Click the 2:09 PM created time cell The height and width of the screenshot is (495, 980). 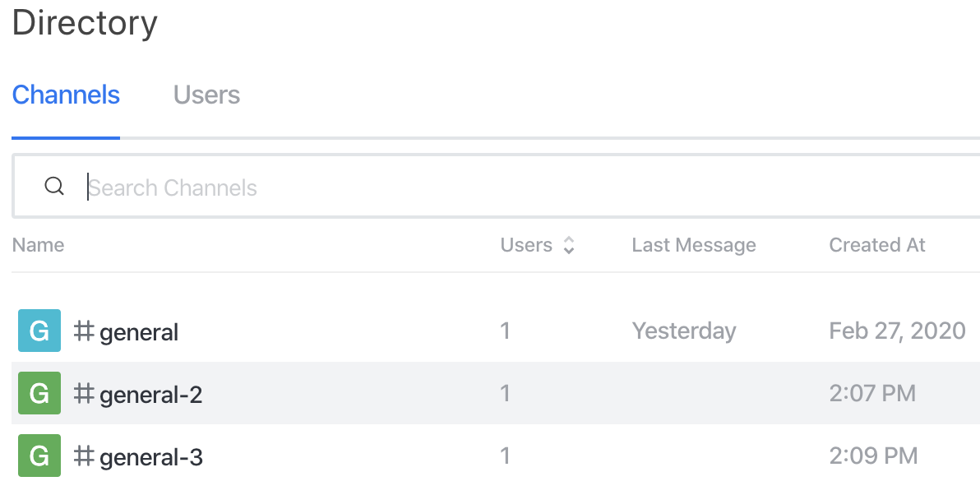pos(873,456)
